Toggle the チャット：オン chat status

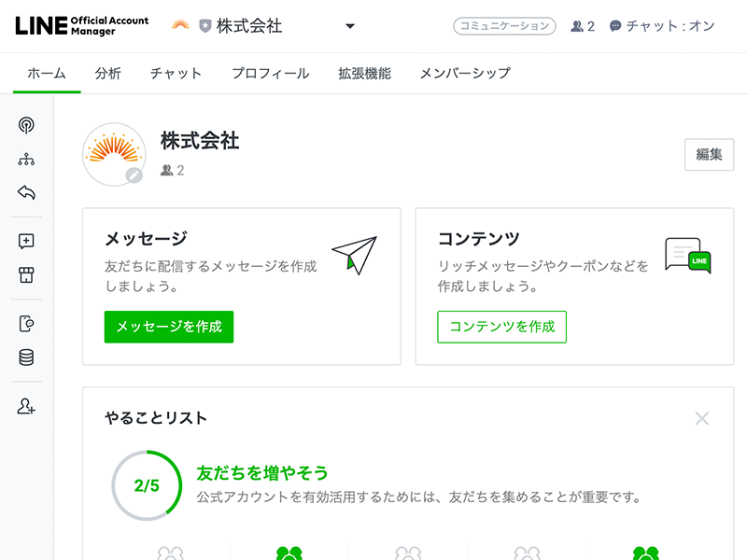click(x=662, y=26)
